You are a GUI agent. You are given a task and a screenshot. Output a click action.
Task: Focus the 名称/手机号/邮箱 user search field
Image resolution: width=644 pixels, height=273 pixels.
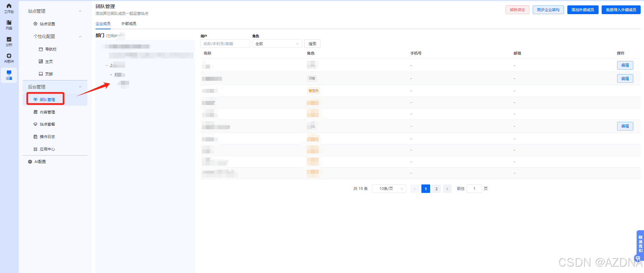(x=225, y=44)
